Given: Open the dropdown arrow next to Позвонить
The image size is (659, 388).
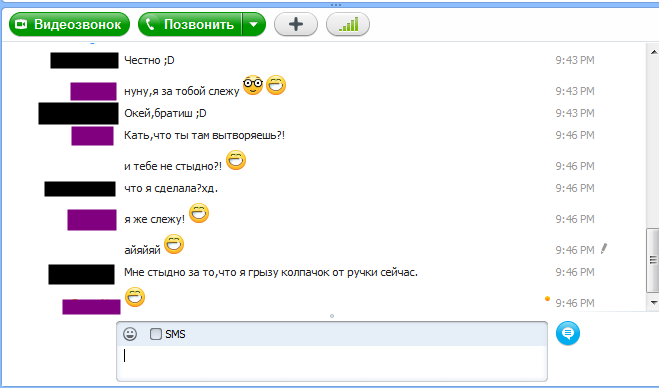Looking at the screenshot, I should (x=254, y=24).
